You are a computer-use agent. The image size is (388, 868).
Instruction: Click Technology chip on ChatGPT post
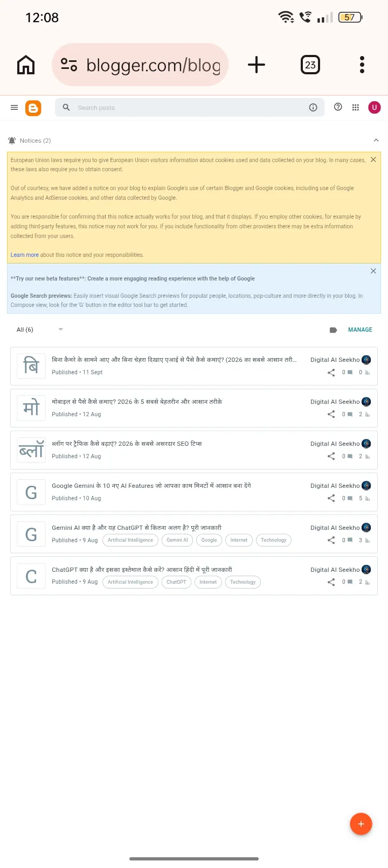243,582
